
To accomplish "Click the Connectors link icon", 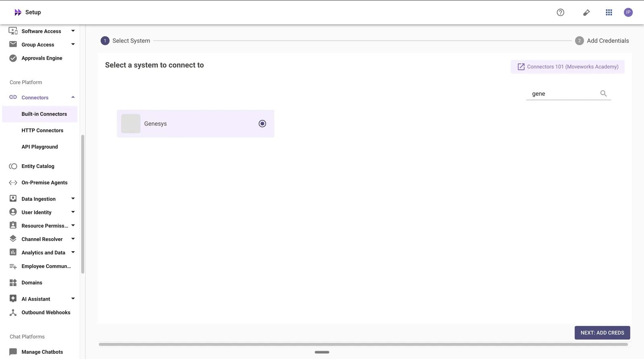I will (13, 97).
